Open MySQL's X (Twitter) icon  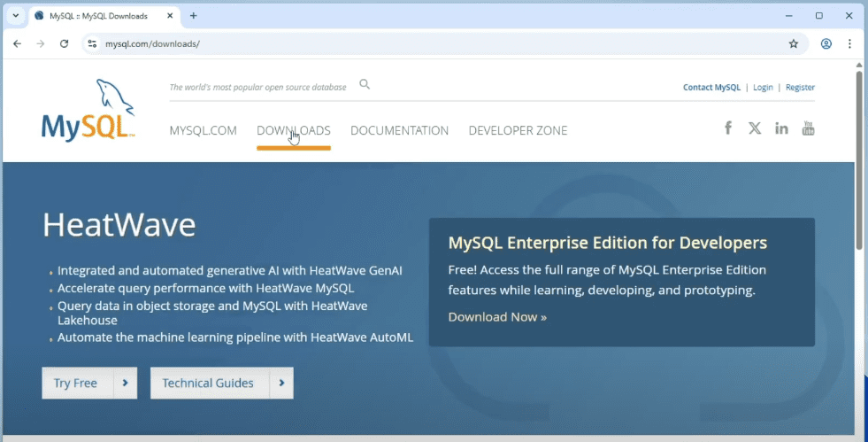[755, 128]
